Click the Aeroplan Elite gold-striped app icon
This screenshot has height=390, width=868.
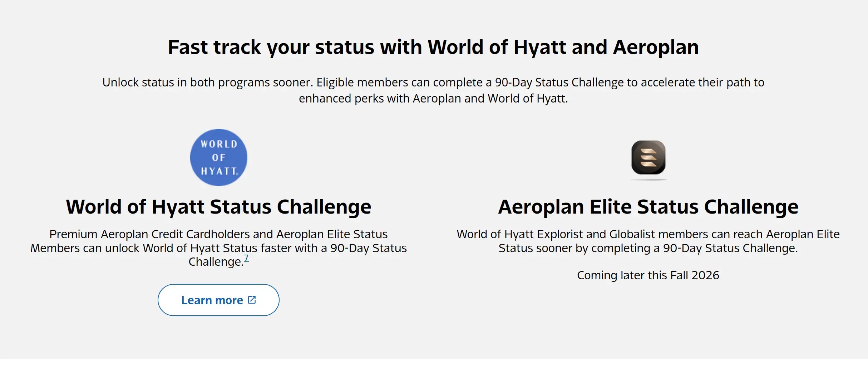click(x=648, y=157)
